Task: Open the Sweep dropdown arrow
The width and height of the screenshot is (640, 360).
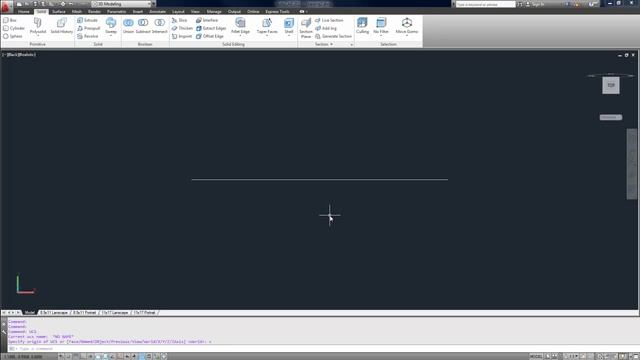Action: point(111,35)
